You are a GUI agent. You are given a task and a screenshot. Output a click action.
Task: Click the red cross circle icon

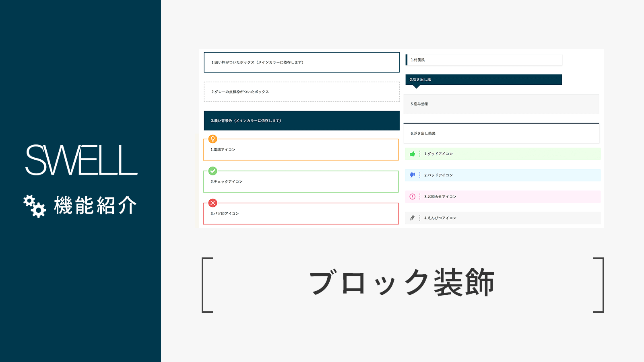(213, 203)
